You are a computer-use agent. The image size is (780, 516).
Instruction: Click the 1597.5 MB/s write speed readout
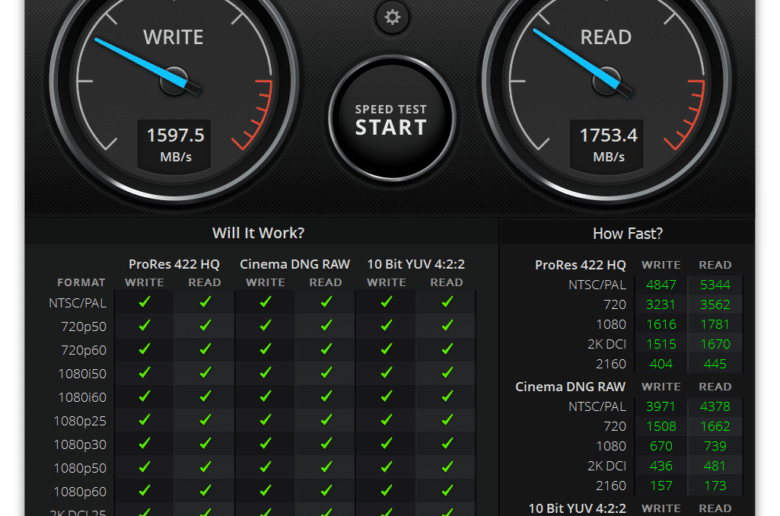(175, 144)
